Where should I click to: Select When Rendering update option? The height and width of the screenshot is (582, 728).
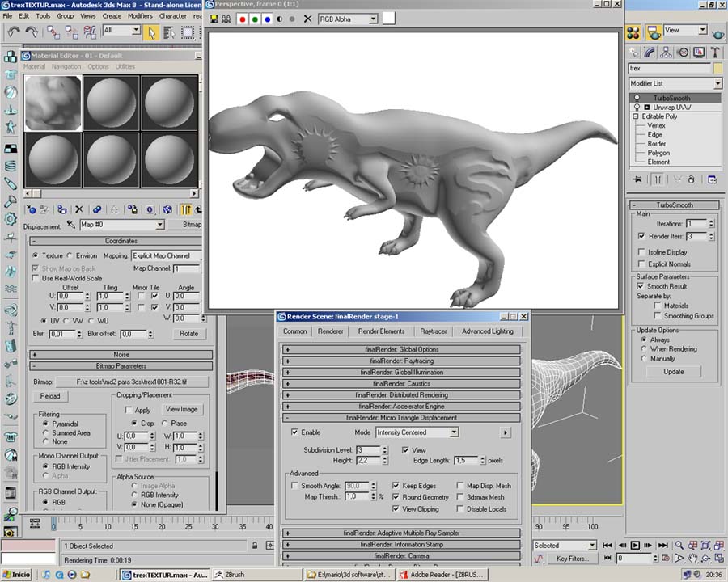pos(644,349)
